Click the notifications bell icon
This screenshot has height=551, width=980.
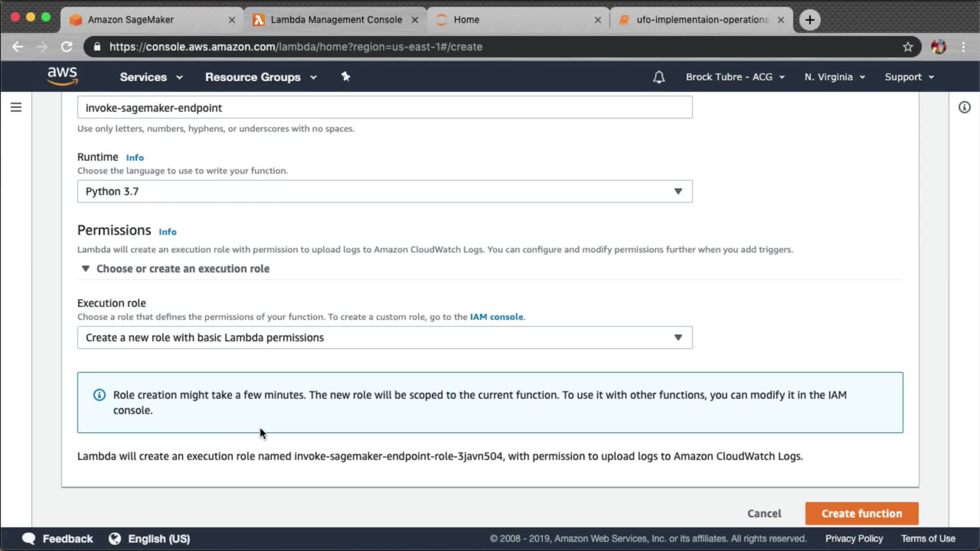coord(658,77)
